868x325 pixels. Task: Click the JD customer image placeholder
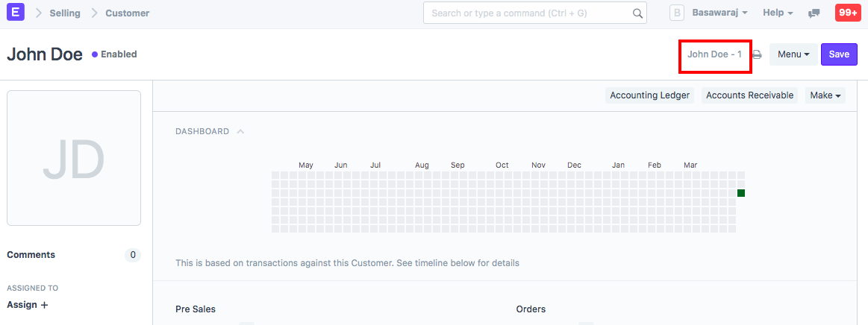pyautogui.click(x=74, y=158)
